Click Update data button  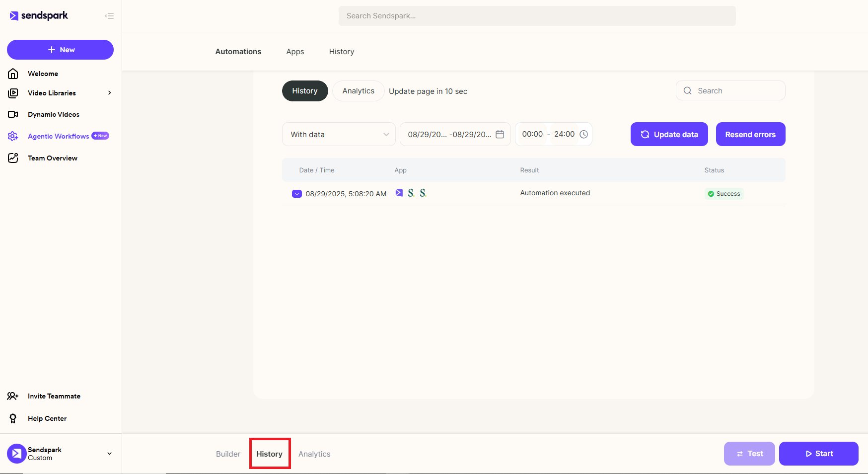(669, 134)
